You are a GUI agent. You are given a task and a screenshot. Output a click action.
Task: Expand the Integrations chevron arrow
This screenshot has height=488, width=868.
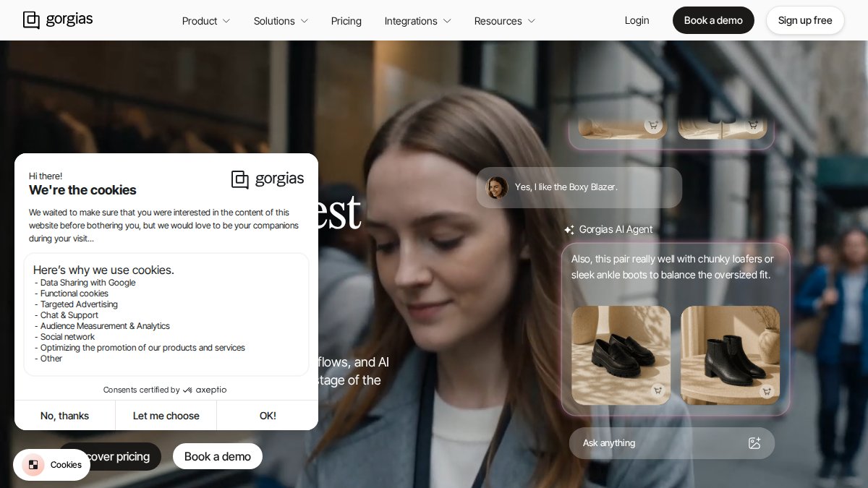click(x=447, y=21)
